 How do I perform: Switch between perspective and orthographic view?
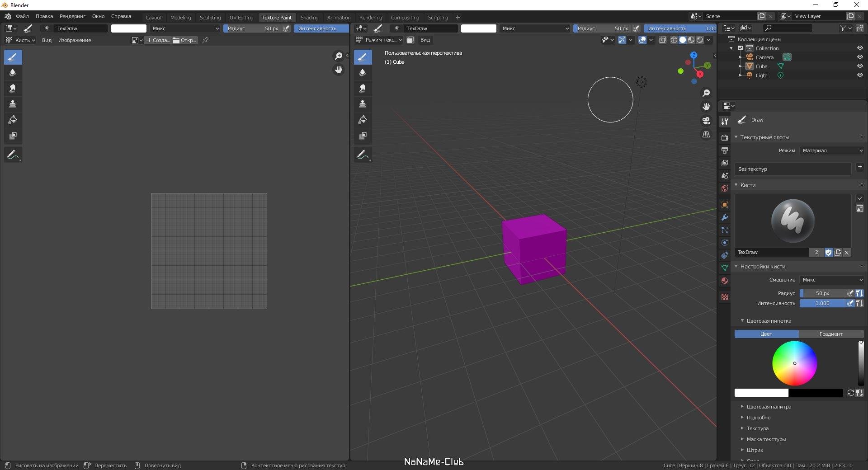click(x=706, y=135)
